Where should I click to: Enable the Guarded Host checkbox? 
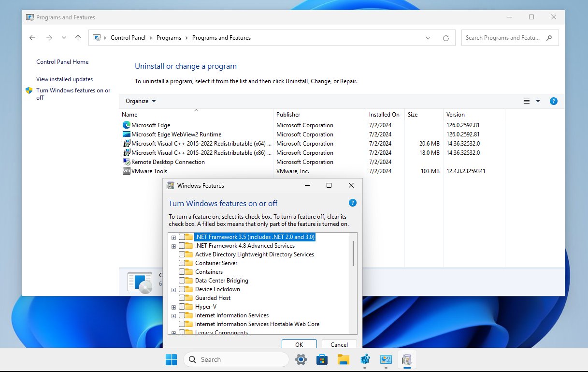[x=182, y=298]
